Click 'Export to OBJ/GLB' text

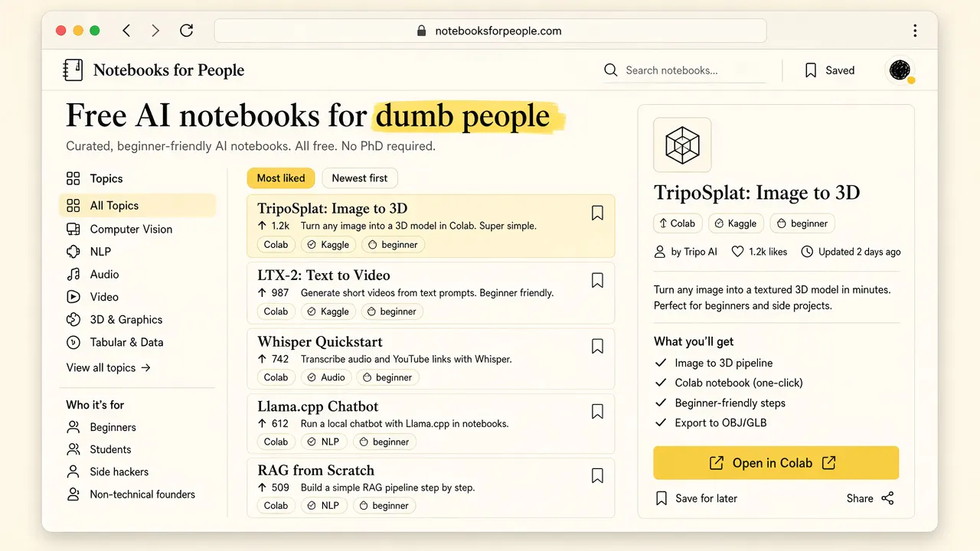click(x=720, y=422)
